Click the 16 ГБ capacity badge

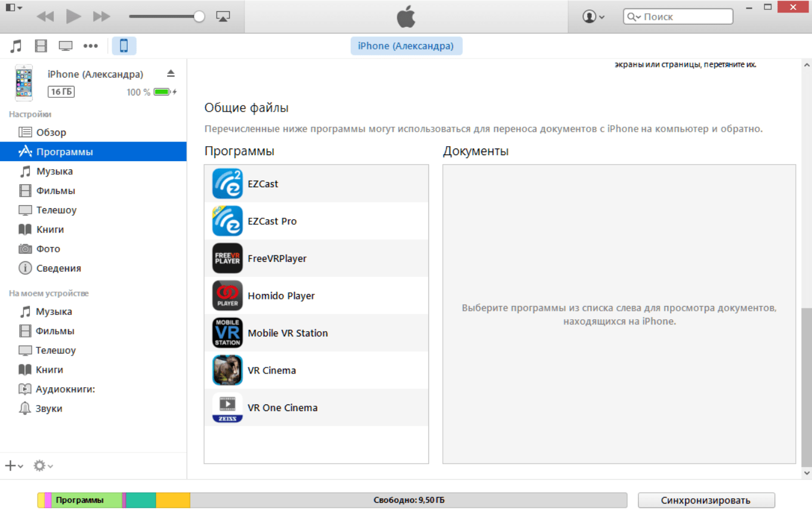61,92
